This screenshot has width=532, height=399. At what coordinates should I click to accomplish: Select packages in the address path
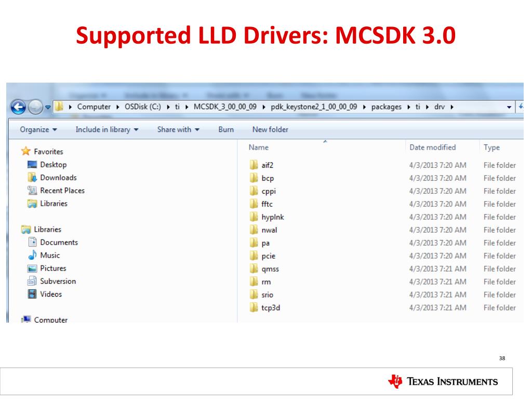coord(386,107)
